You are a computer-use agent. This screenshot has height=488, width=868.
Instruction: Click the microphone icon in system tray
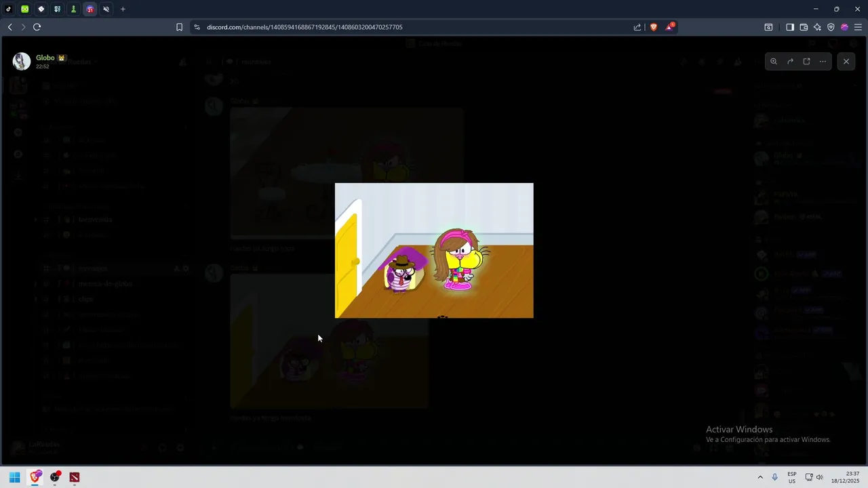pyautogui.click(x=775, y=477)
